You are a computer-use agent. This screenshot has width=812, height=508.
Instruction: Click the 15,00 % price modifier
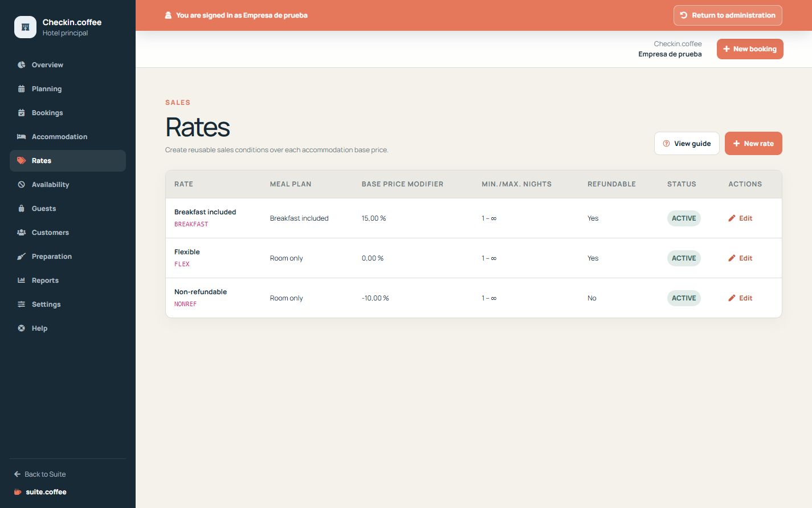(374, 218)
